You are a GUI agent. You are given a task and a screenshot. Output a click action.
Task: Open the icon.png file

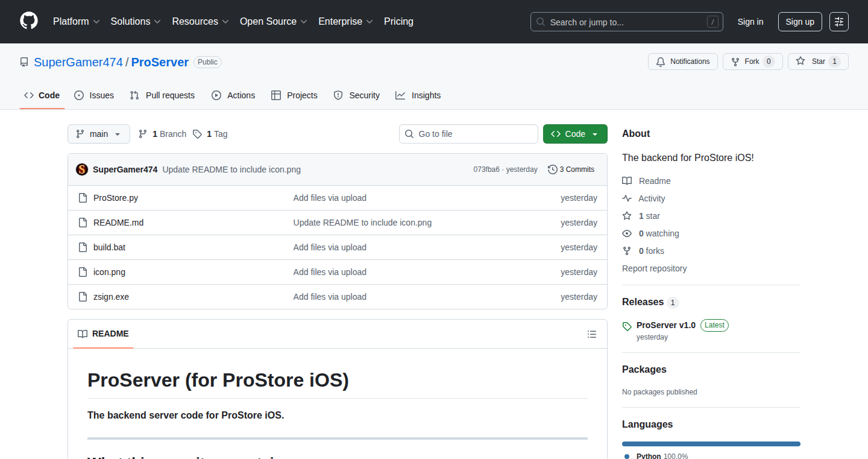click(109, 272)
